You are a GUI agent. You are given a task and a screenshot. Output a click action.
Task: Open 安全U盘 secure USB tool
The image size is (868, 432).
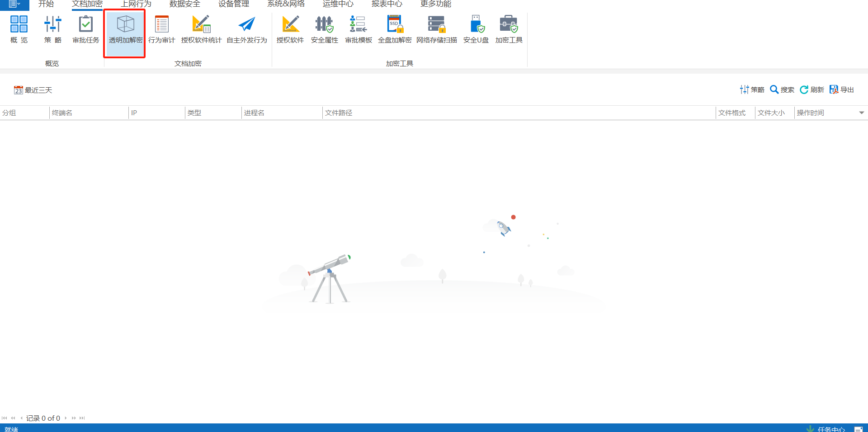(x=476, y=30)
